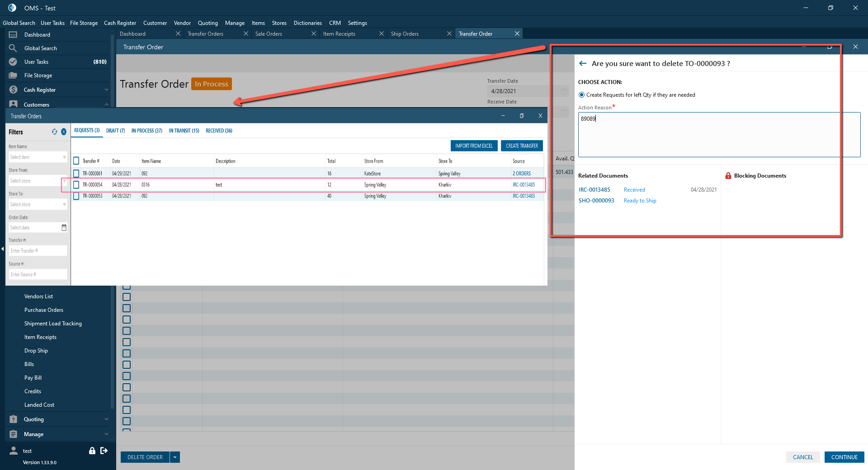Close the Transfer Orders tab

click(x=246, y=34)
